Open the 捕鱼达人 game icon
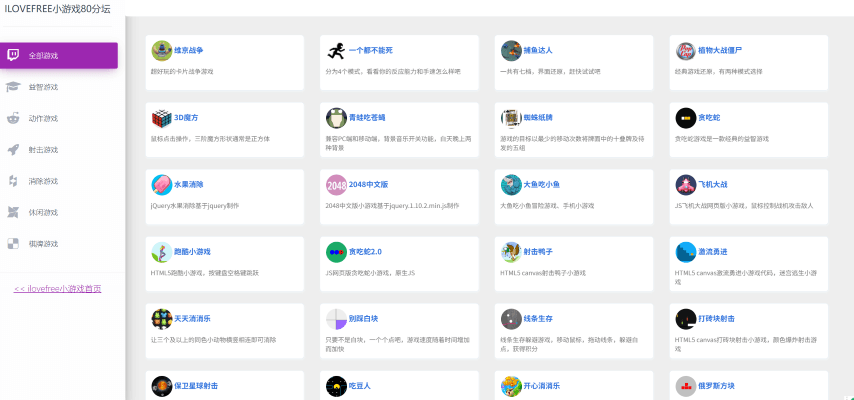Image resolution: width=854 pixels, height=400 pixels. coord(511,51)
